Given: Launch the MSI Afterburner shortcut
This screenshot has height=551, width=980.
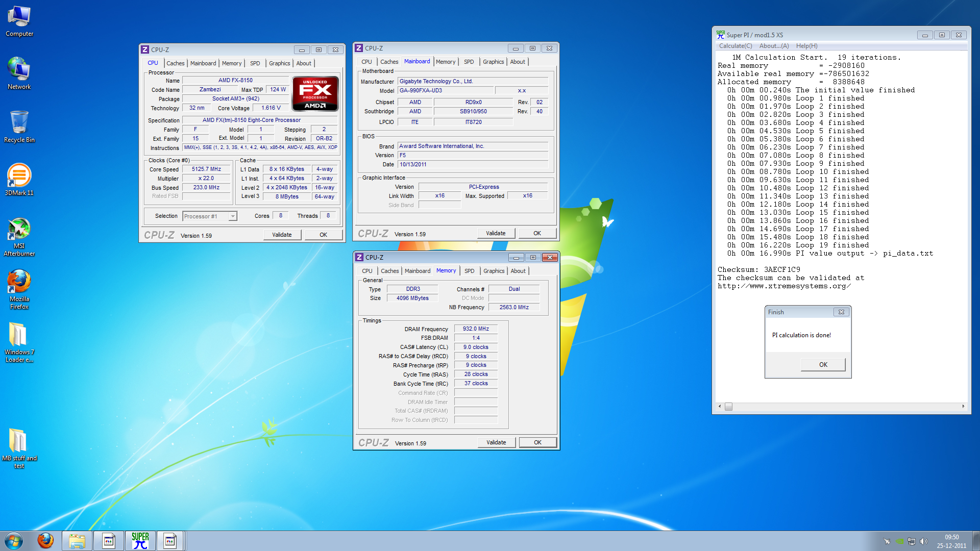Looking at the screenshot, I should (x=19, y=237).
